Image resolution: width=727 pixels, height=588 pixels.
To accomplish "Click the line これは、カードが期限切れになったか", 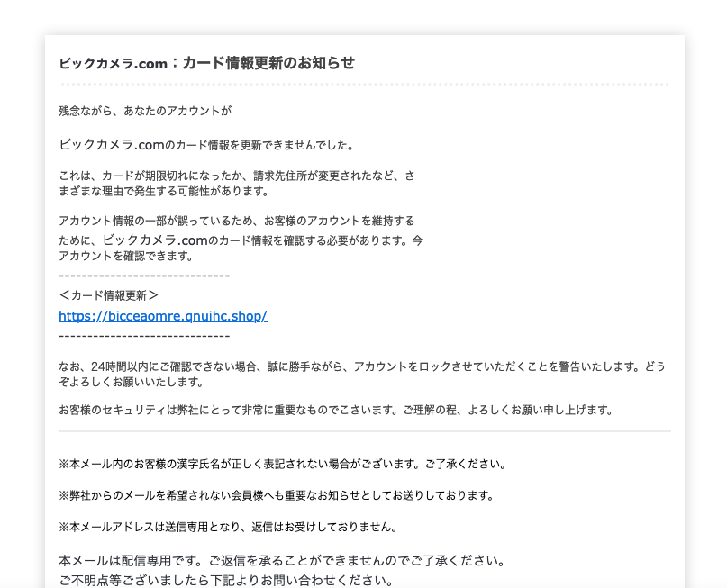I will point(236,176).
